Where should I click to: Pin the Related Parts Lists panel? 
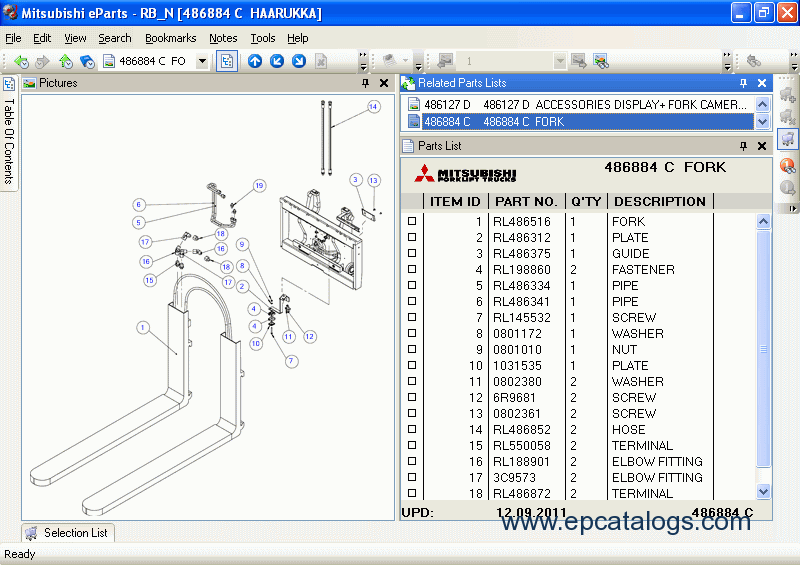[743, 83]
